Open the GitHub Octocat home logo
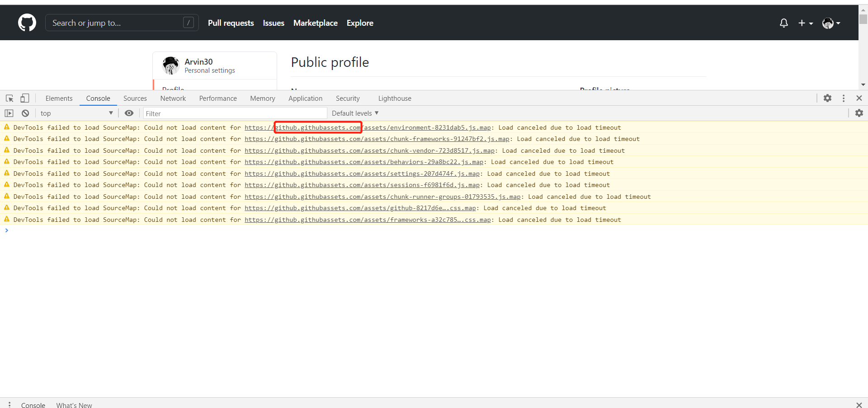The width and height of the screenshot is (868, 408). [27, 23]
